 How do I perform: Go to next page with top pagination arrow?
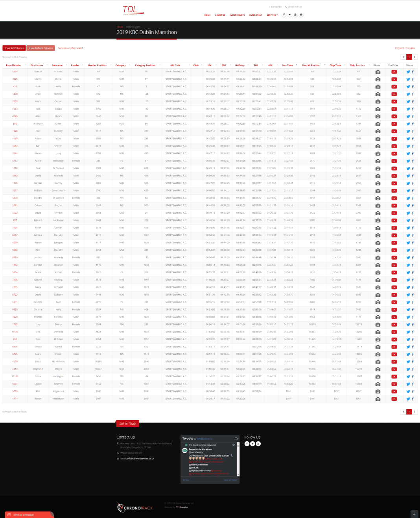(414, 57)
